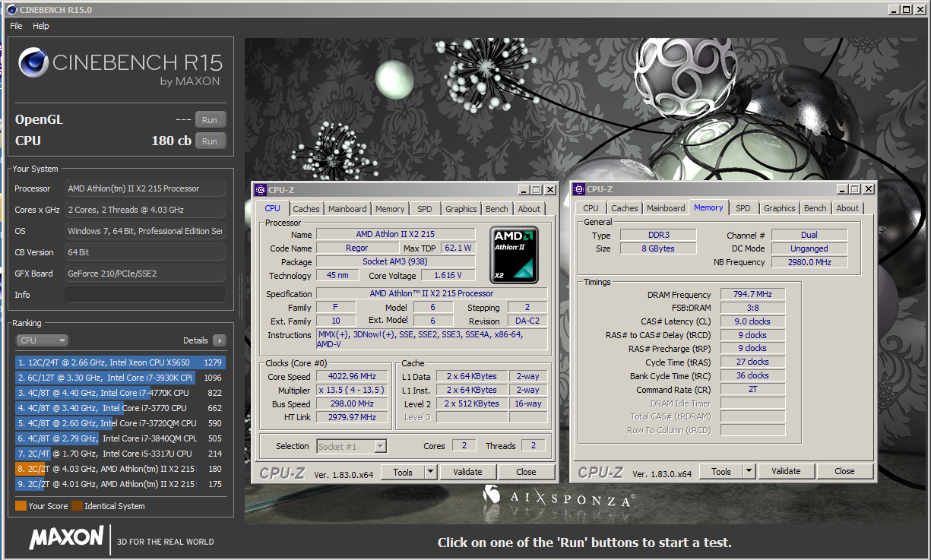Screen dimensions: 931x560
Task: Select ranking row Core i7-3770 CPU
Action: pos(120,408)
